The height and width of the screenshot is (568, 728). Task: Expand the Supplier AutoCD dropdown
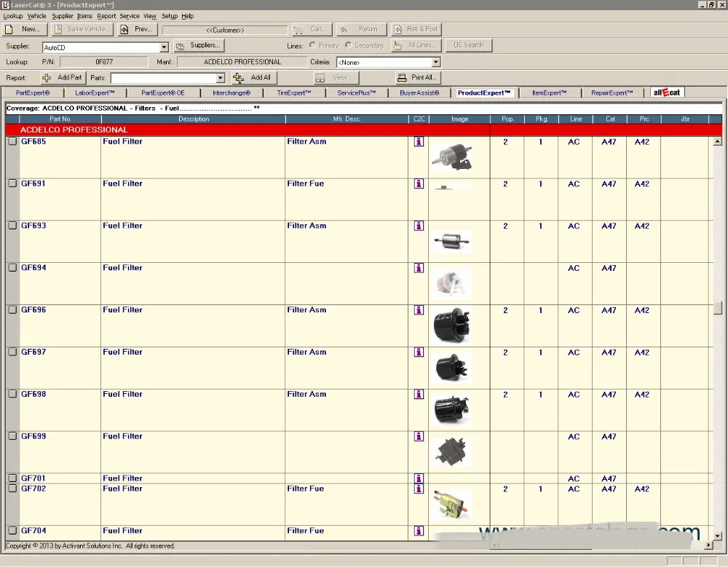pos(164,47)
